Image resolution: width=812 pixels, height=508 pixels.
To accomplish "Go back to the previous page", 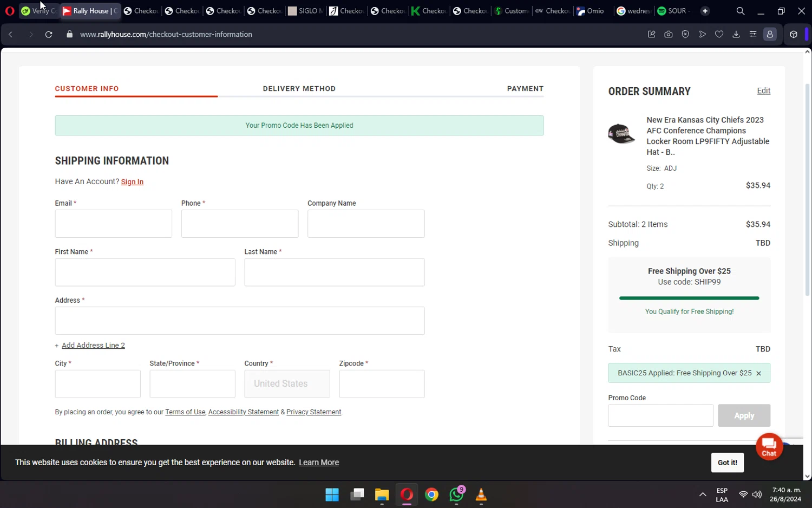I will 10,34.
